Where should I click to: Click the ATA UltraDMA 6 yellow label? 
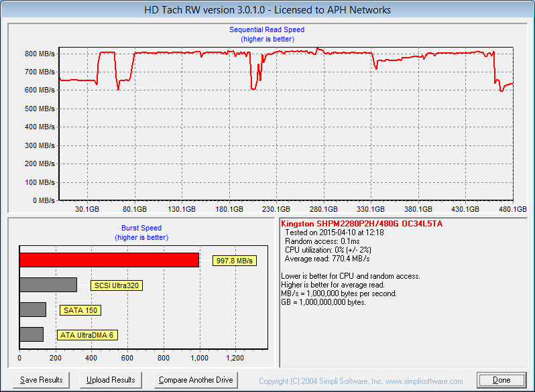click(x=86, y=335)
